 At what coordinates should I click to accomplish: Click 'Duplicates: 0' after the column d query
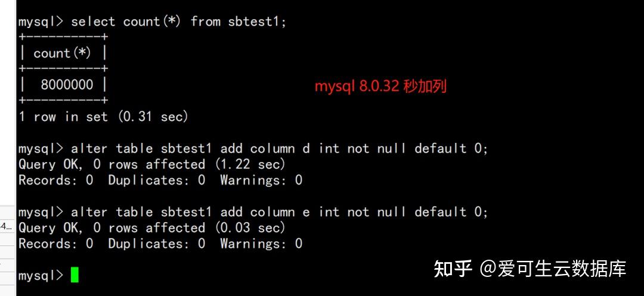click(156, 180)
